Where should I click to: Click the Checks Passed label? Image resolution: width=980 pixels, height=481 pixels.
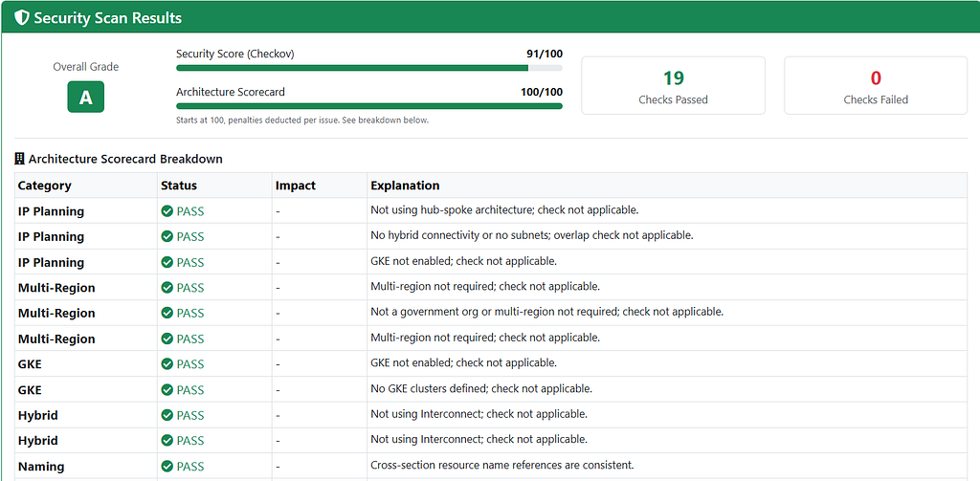[673, 99]
